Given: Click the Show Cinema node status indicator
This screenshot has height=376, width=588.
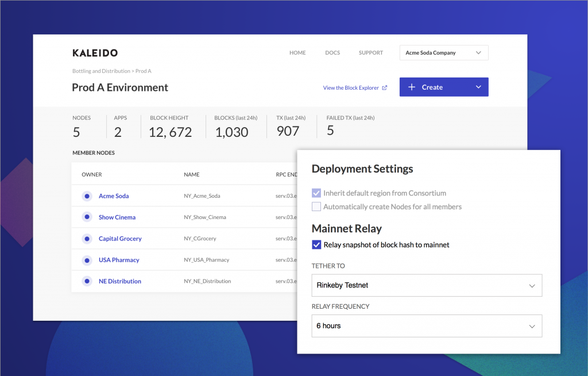Looking at the screenshot, I should [87, 217].
